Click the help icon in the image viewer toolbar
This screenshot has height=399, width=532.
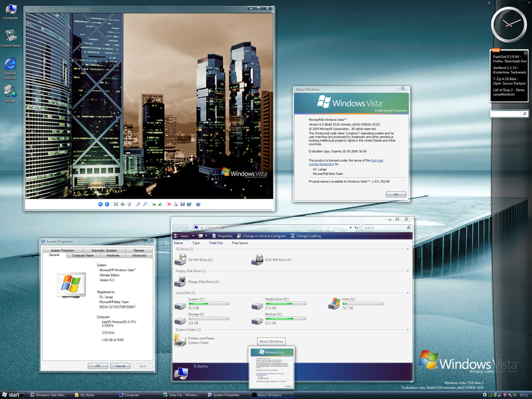198,203
